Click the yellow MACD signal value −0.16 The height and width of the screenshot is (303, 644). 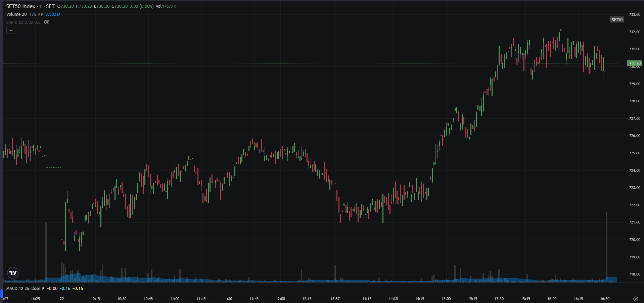(x=78, y=289)
